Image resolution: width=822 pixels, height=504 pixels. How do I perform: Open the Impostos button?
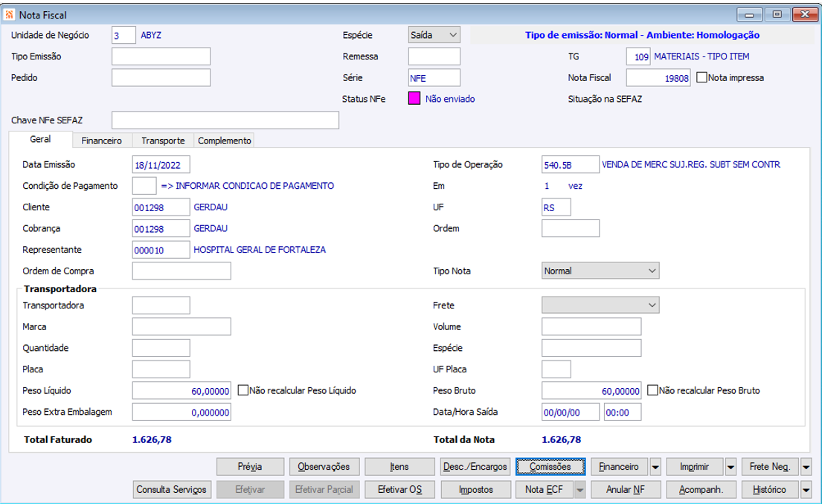point(475,490)
